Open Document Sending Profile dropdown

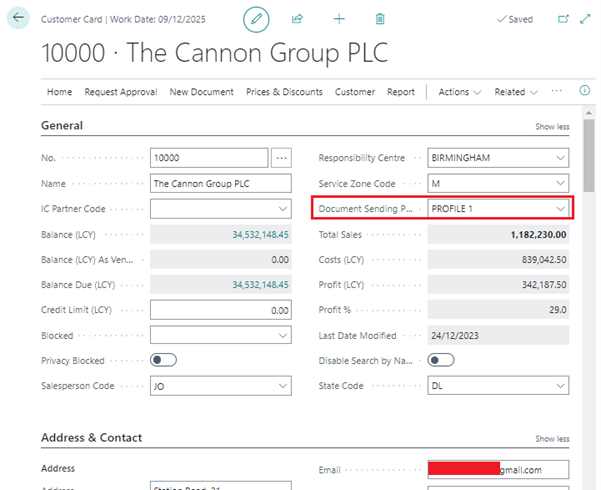[x=560, y=209]
